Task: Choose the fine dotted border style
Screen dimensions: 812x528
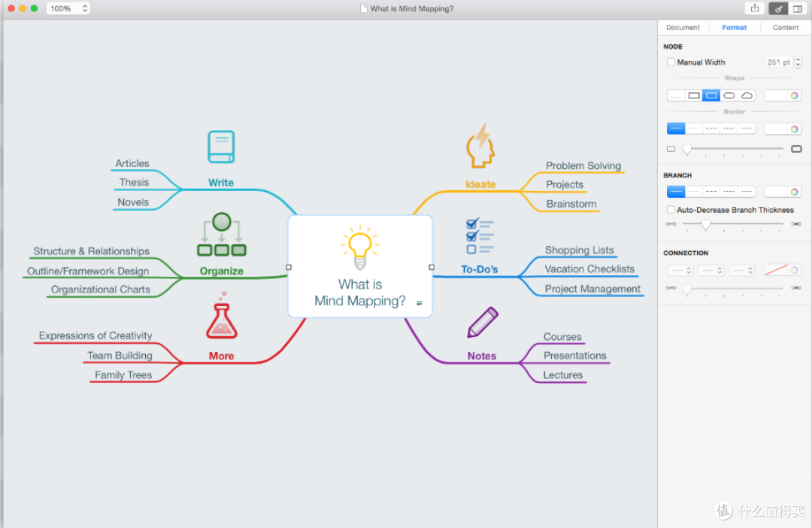Action: [x=694, y=129]
